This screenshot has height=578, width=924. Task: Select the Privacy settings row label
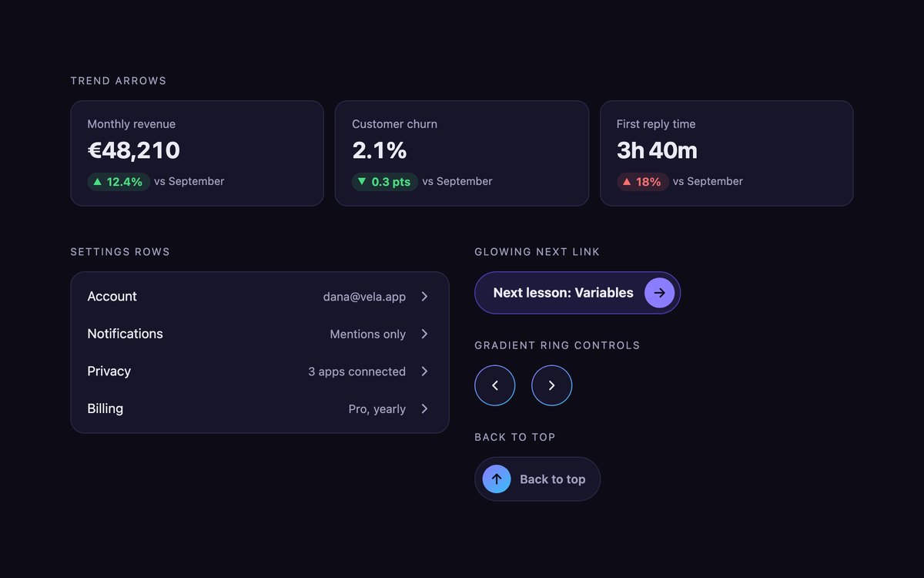pos(109,371)
